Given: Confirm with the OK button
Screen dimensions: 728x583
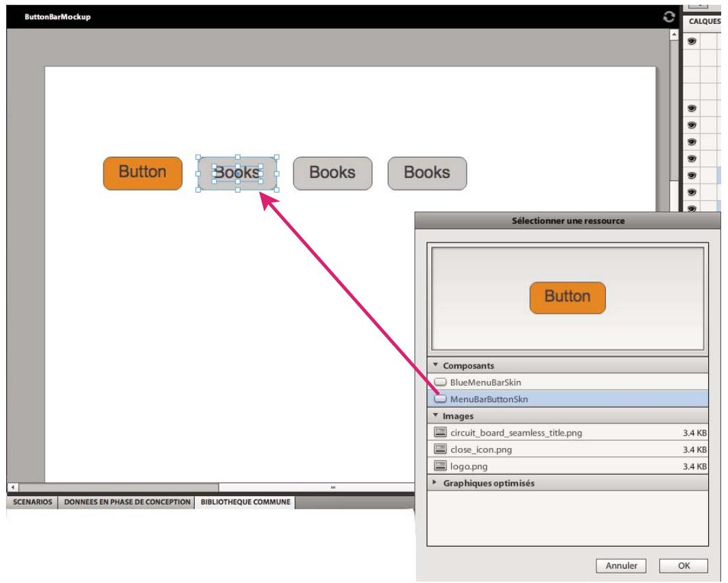Looking at the screenshot, I should pos(684,565).
